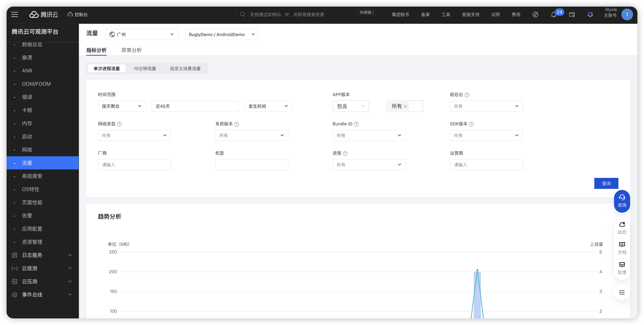Click the 运营商 请输入 input field
Viewport: 644px width, 325px height.
point(486,165)
